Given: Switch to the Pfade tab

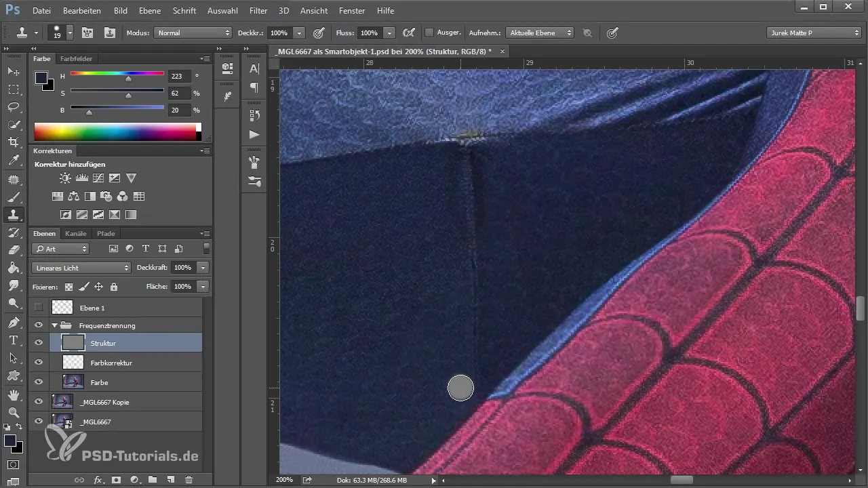Looking at the screenshot, I should pos(106,233).
